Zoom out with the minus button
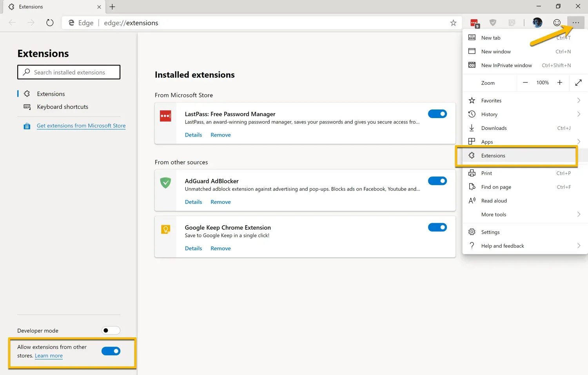 click(x=525, y=82)
